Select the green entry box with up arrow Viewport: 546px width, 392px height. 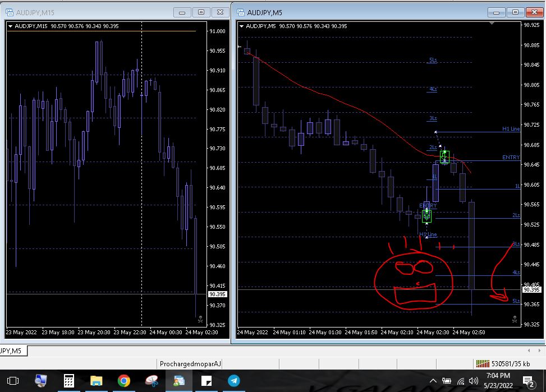(426, 216)
